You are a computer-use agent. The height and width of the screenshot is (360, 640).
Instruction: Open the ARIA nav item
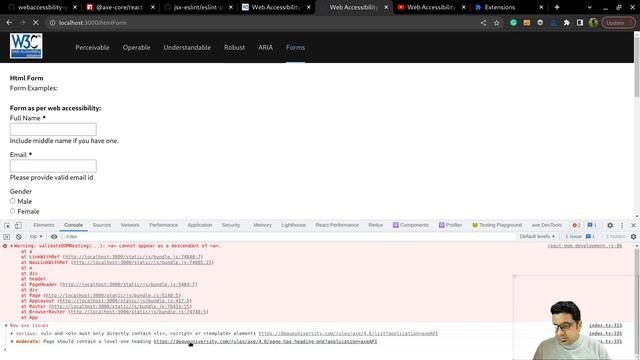[265, 47]
